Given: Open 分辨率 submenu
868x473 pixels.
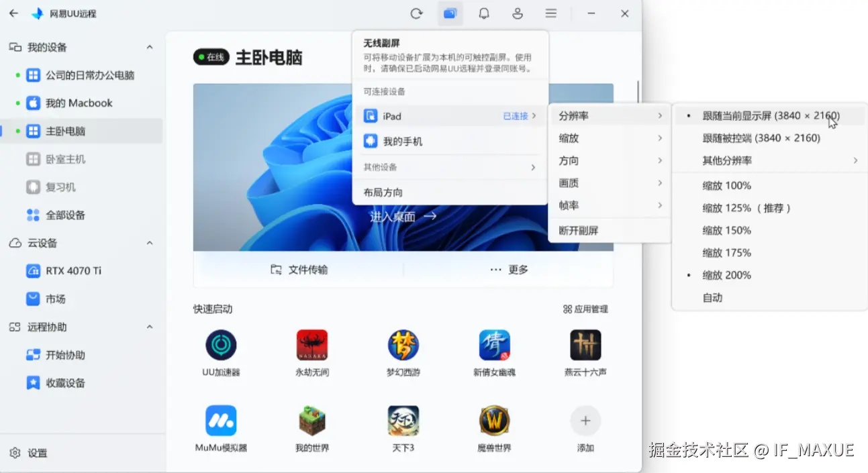Looking at the screenshot, I should tap(610, 116).
